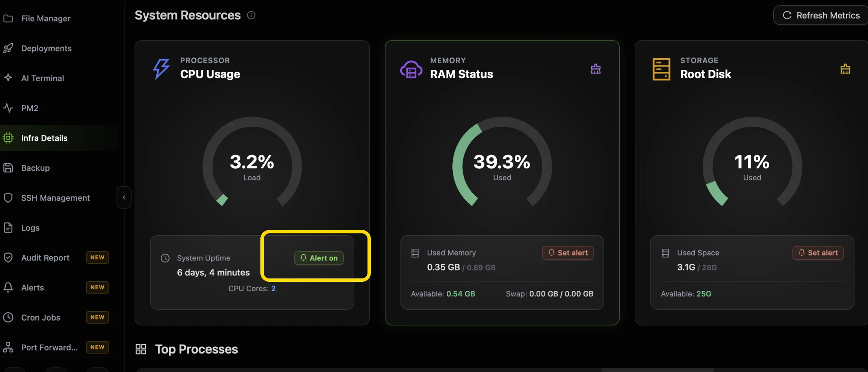The image size is (868, 372).
Task: Click the Root Disk cleanup broom icon
Action: (x=845, y=69)
